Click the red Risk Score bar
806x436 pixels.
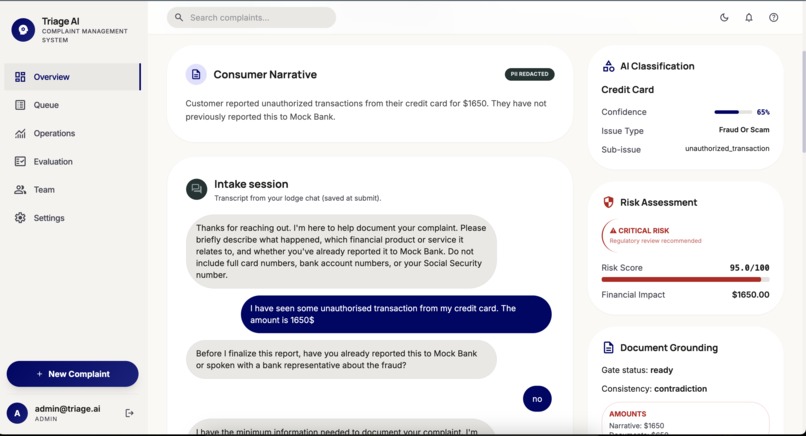(685, 280)
